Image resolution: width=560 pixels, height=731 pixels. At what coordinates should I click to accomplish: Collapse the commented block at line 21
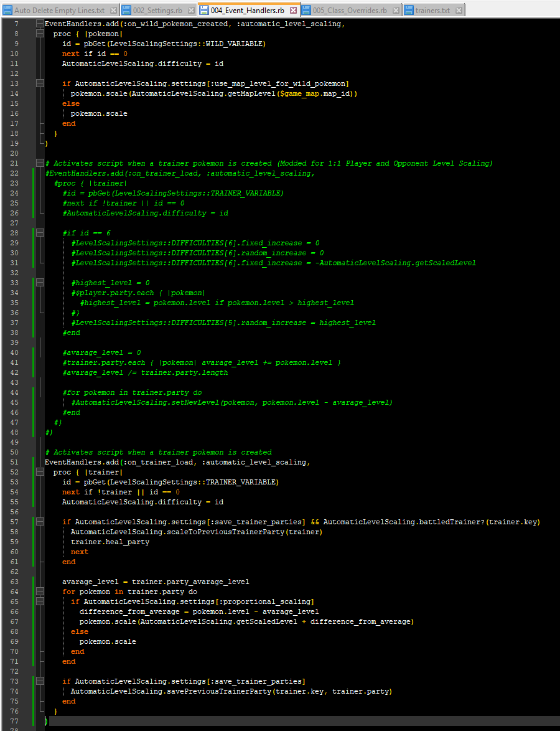pos(40,163)
